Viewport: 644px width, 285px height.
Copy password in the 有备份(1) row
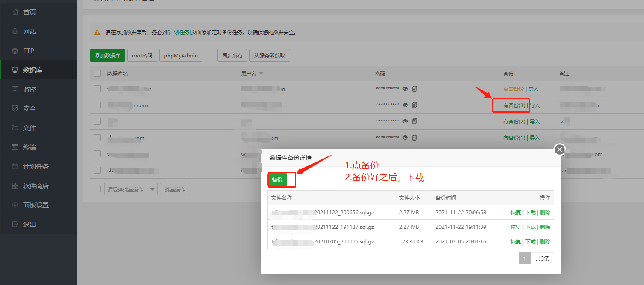coord(415,138)
